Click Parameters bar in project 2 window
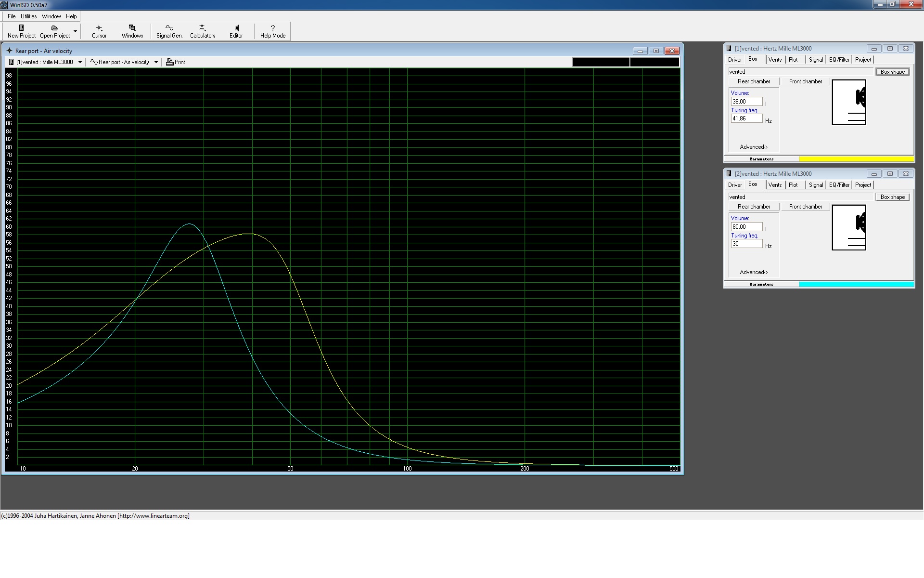Screen dimensions: 924x578 761,284
